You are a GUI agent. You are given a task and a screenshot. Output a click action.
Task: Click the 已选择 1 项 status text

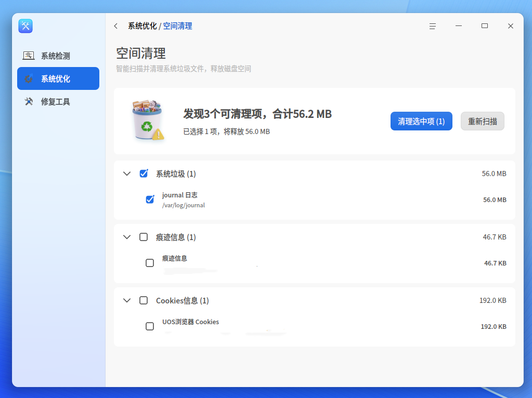click(x=227, y=131)
